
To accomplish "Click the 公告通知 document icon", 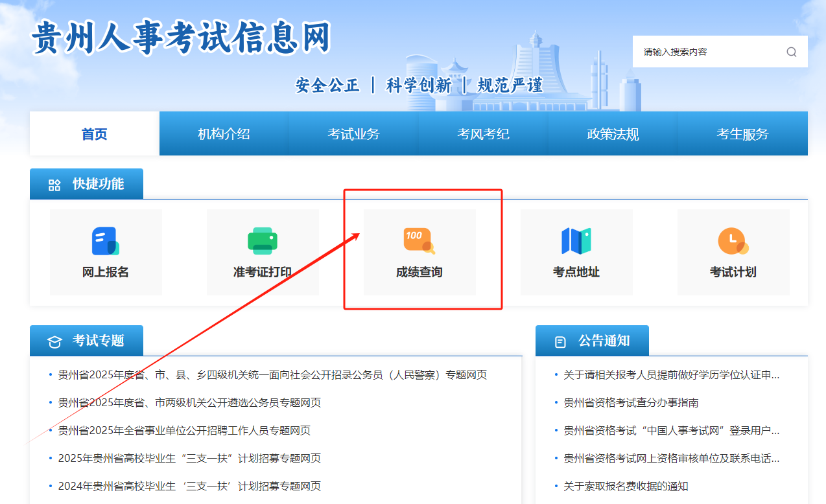I will (x=560, y=342).
